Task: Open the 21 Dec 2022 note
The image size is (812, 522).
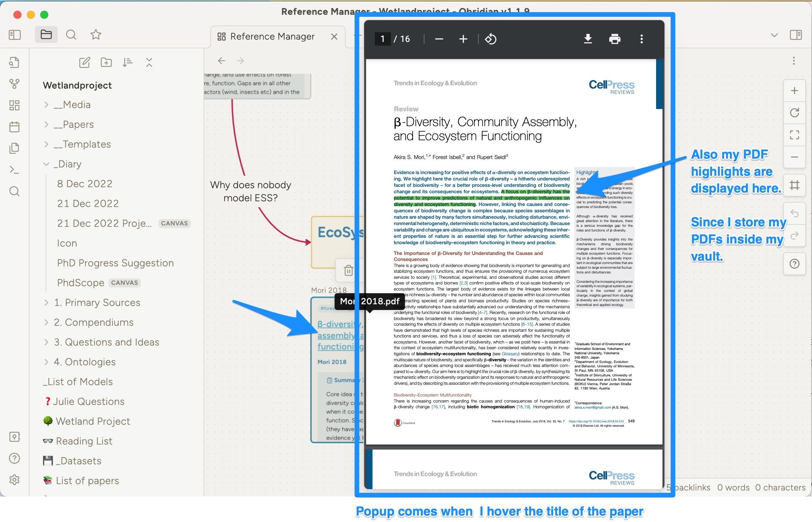Action: point(88,203)
